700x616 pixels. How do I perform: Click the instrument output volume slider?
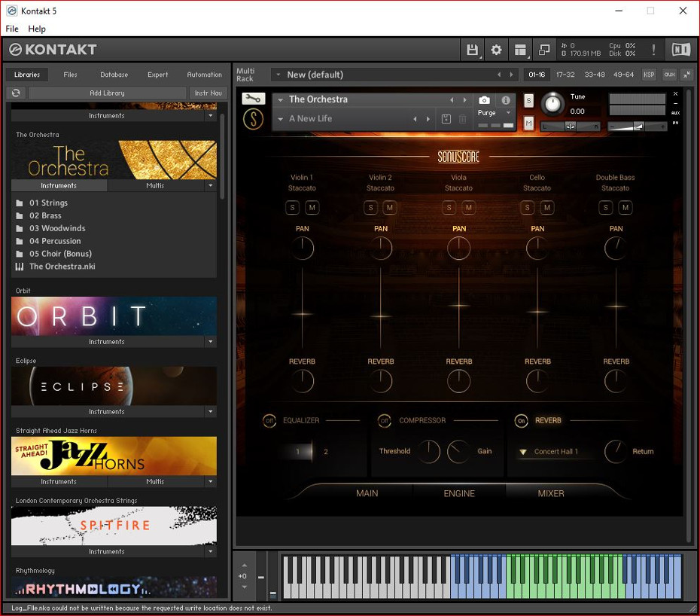tap(637, 127)
